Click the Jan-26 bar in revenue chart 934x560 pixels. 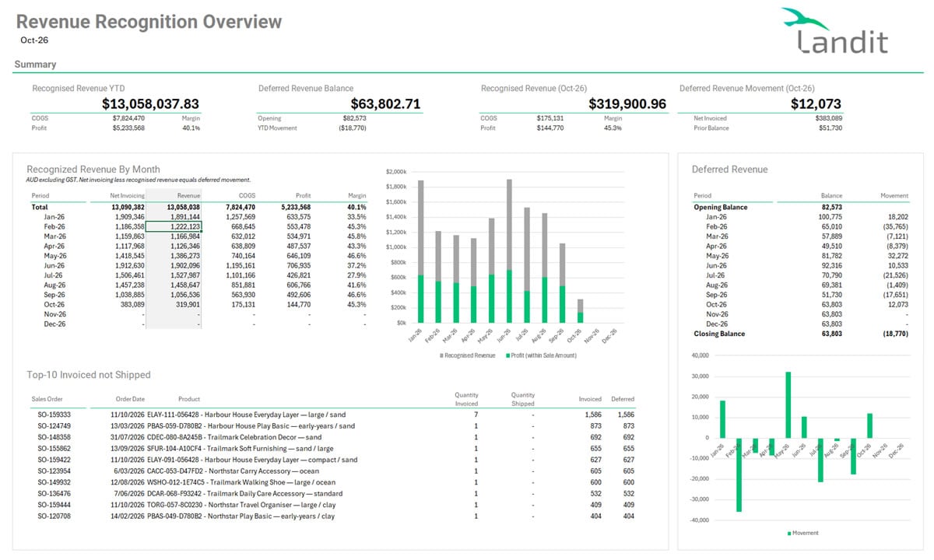(421, 251)
